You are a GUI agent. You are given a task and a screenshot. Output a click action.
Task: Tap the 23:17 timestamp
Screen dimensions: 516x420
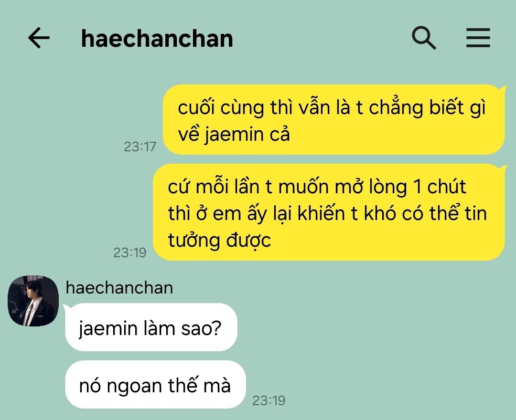140,147
